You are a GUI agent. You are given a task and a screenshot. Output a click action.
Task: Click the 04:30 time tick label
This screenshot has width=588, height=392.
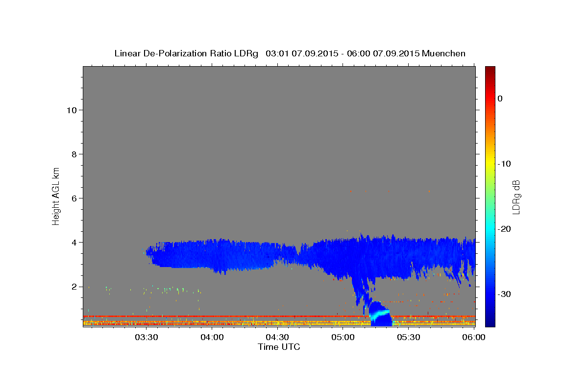277,337
